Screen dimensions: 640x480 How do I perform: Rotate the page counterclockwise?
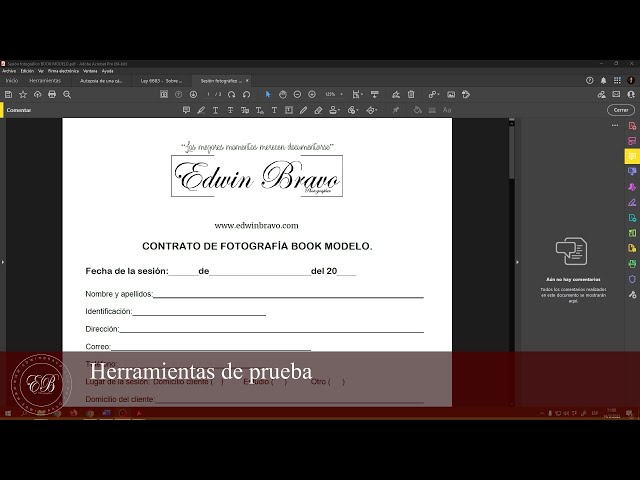point(246,95)
